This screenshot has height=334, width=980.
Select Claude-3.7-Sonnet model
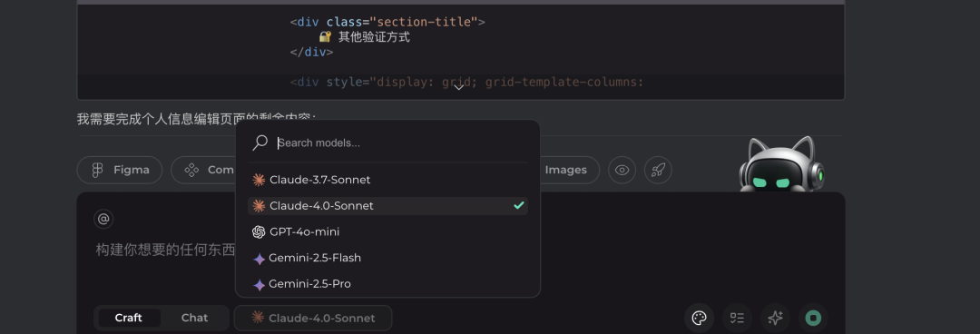[387, 180]
